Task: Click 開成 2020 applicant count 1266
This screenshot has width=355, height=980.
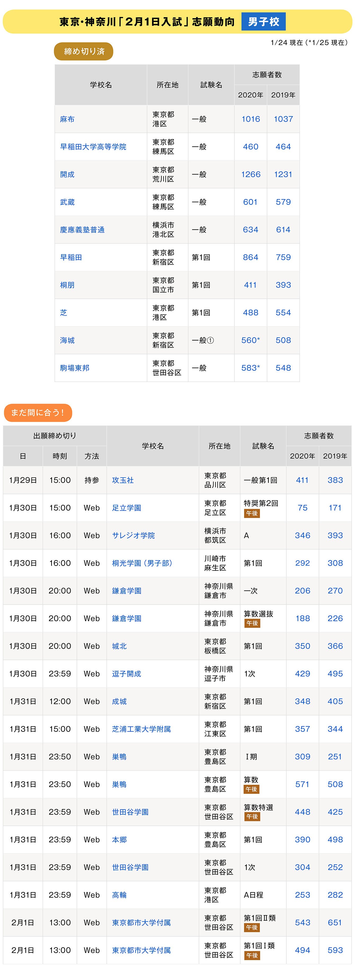Action: click(x=251, y=174)
